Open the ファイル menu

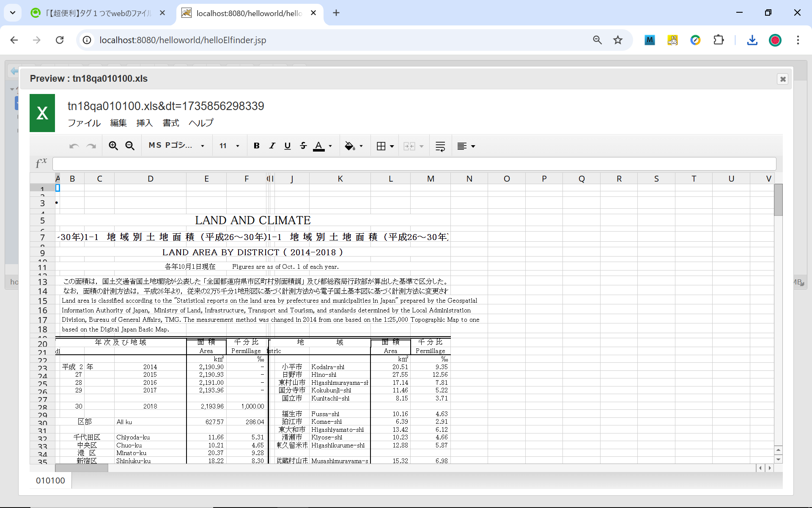(x=84, y=123)
